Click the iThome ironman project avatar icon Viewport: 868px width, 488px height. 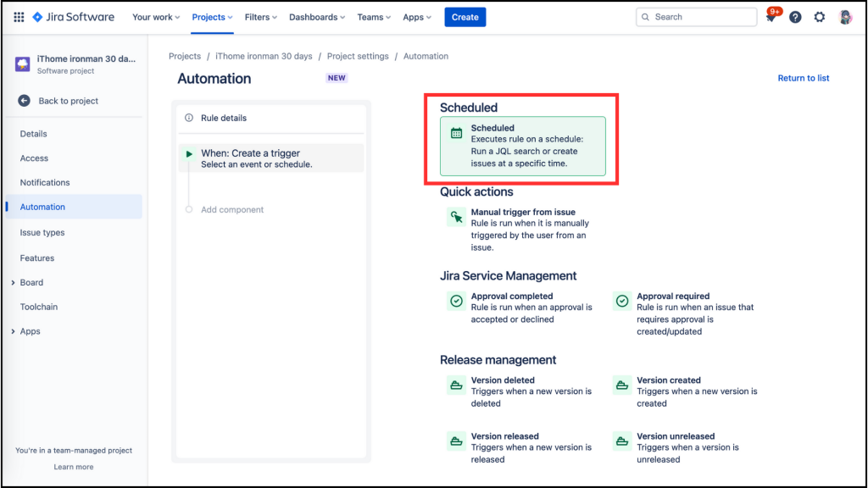coord(23,64)
